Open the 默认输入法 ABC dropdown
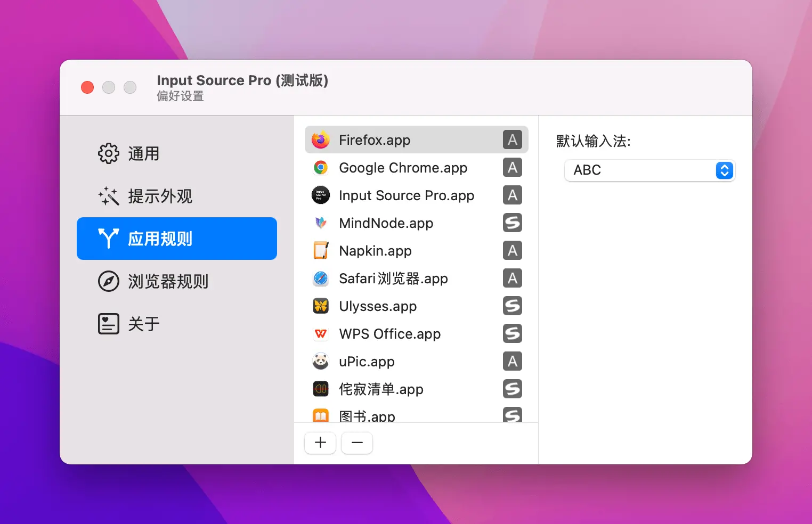Image resolution: width=812 pixels, height=524 pixels. [649, 170]
